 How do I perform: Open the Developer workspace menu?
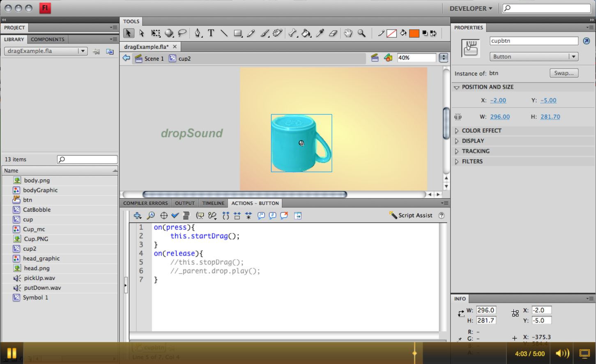pyautogui.click(x=471, y=8)
